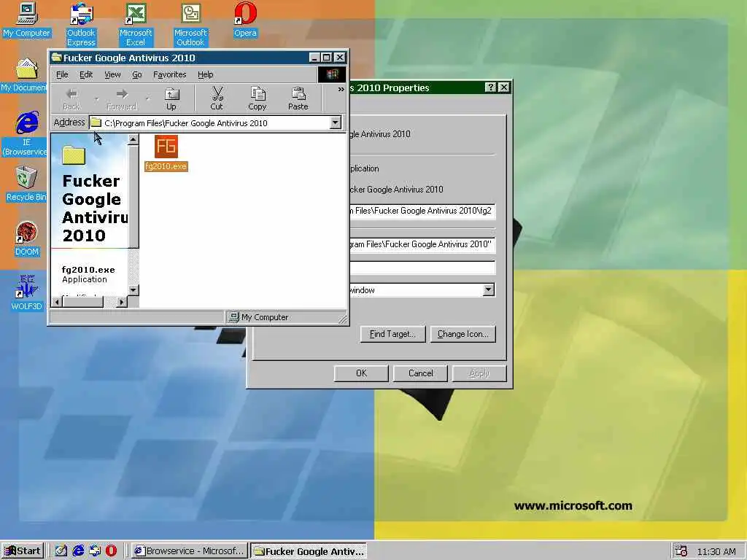This screenshot has height=560, width=747.
Task: Show more toolbar buttons chevron
Action: click(341, 90)
